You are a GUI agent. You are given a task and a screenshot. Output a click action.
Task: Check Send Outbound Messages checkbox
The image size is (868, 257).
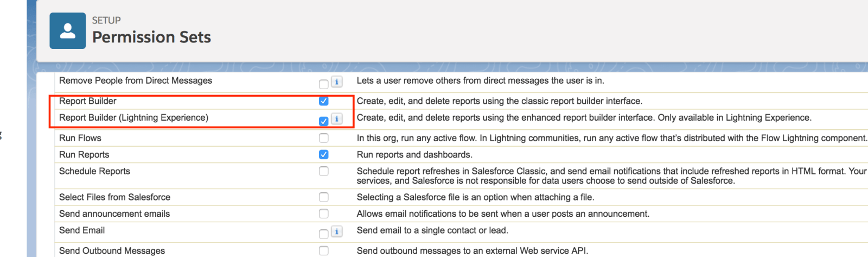324,250
